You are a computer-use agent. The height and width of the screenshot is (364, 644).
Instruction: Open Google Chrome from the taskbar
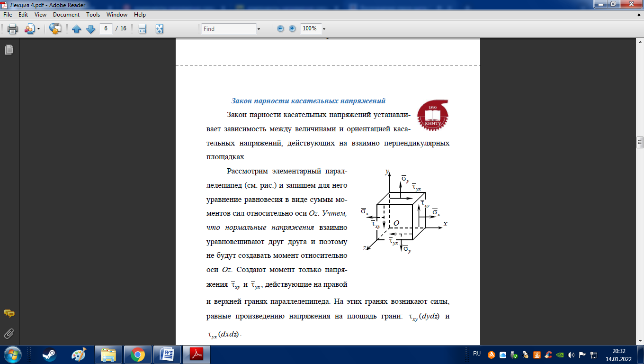[138, 355]
